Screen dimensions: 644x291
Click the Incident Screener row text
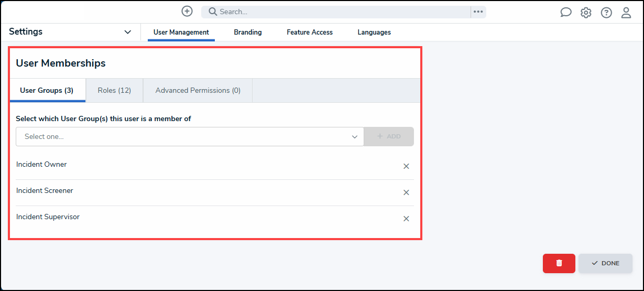pyautogui.click(x=45, y=190)
